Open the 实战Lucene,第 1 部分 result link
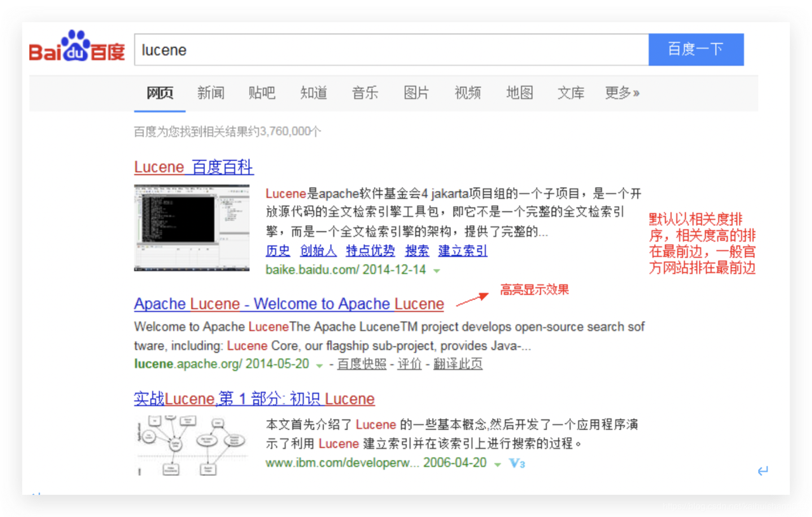The height and width of the screenshot is (517, 812). point(254,399)
